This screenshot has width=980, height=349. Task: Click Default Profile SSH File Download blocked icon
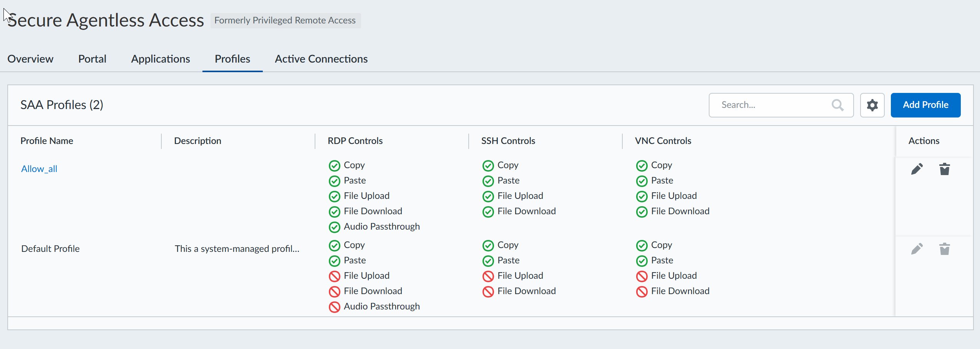(488, 292)
